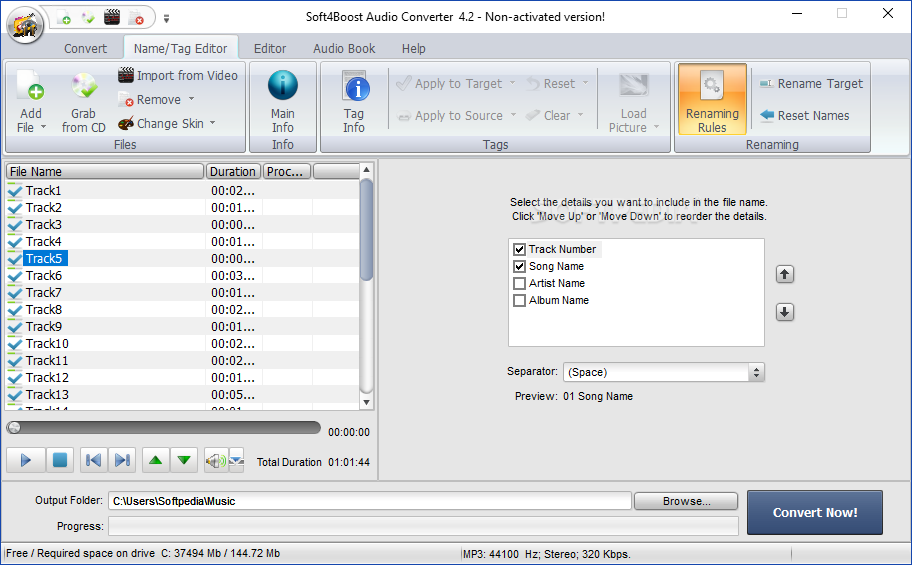Stop playback
Screen dimensions: 912x565
tap(59, 460)
